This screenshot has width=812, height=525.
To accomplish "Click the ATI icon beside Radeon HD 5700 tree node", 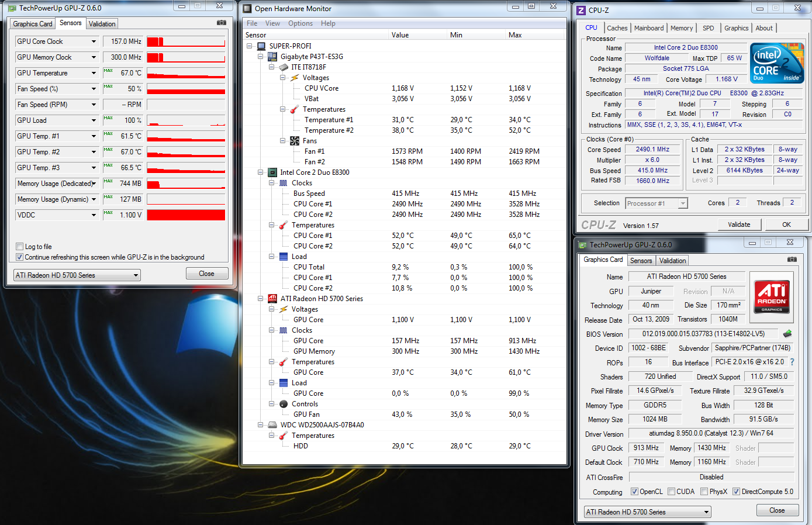I will click(x=272, y=299).
